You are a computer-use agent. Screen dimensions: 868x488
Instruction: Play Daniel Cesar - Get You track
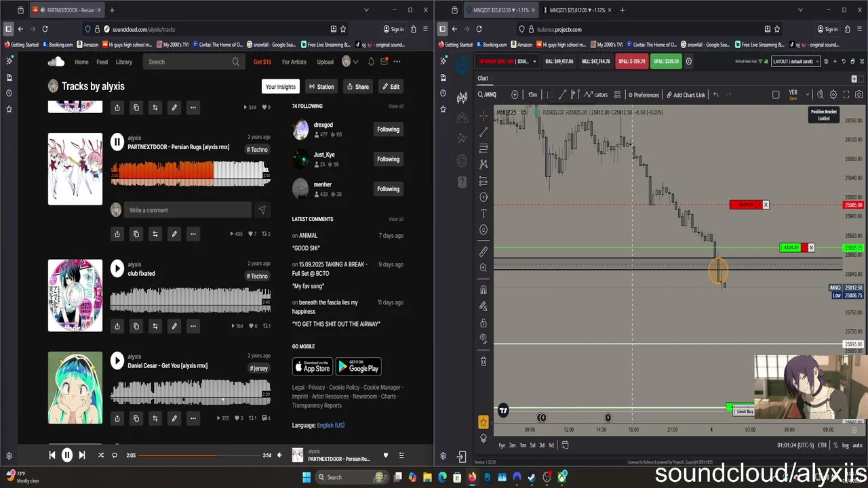pos(117,361)
